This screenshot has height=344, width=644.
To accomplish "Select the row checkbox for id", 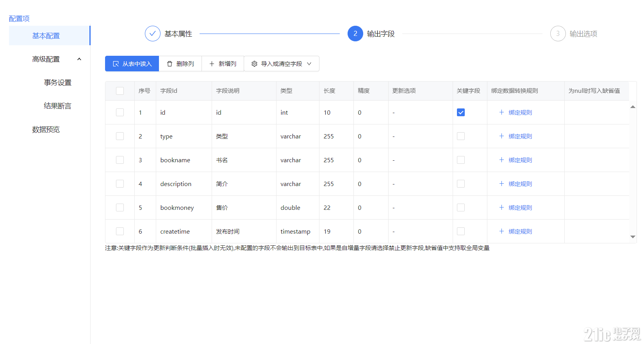I will [120, 112].
